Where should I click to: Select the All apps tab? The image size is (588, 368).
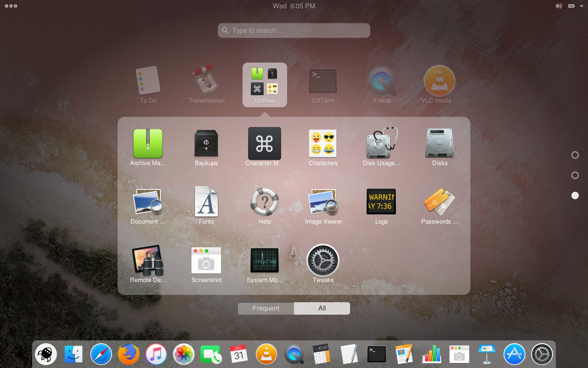(322, 308)
